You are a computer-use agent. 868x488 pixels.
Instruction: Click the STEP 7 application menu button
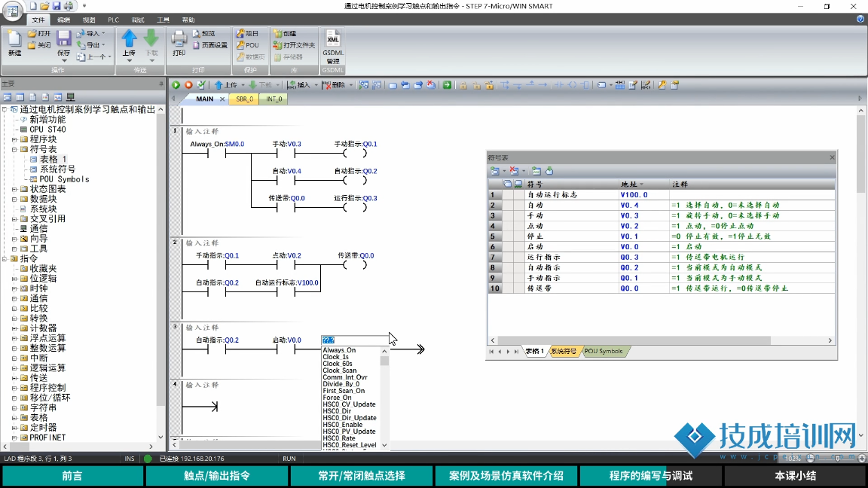click(12, 11)
